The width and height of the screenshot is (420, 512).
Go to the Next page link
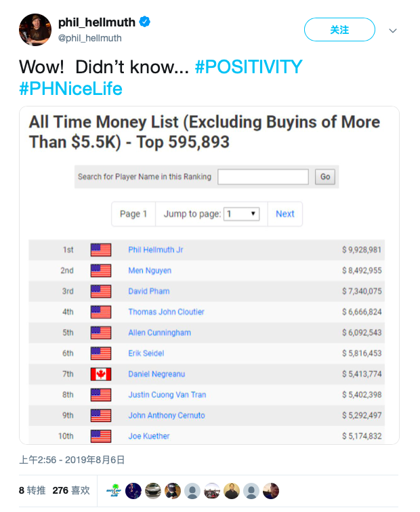point(285,214)
